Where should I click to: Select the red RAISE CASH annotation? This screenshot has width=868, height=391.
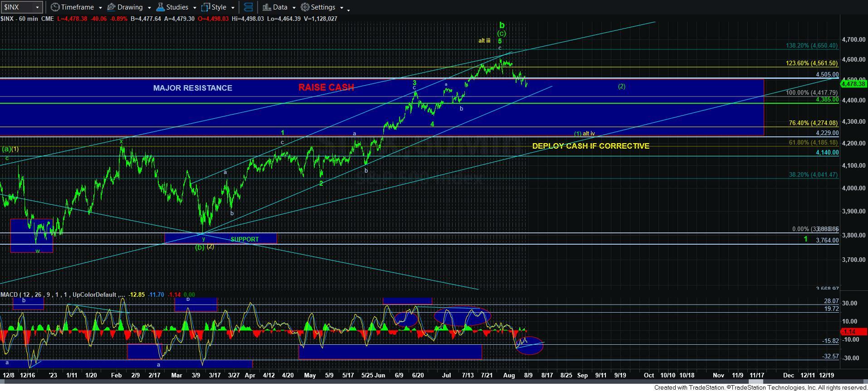326,87
